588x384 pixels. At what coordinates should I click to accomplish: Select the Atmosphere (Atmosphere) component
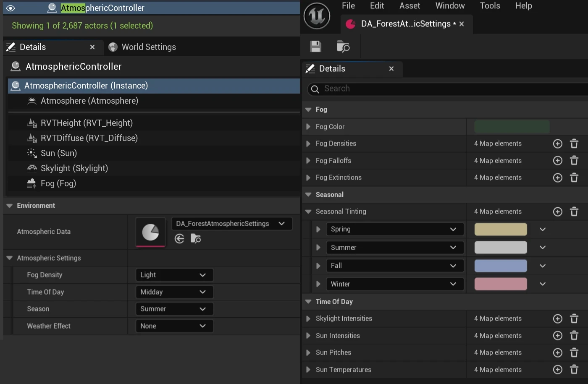(89, 101)
